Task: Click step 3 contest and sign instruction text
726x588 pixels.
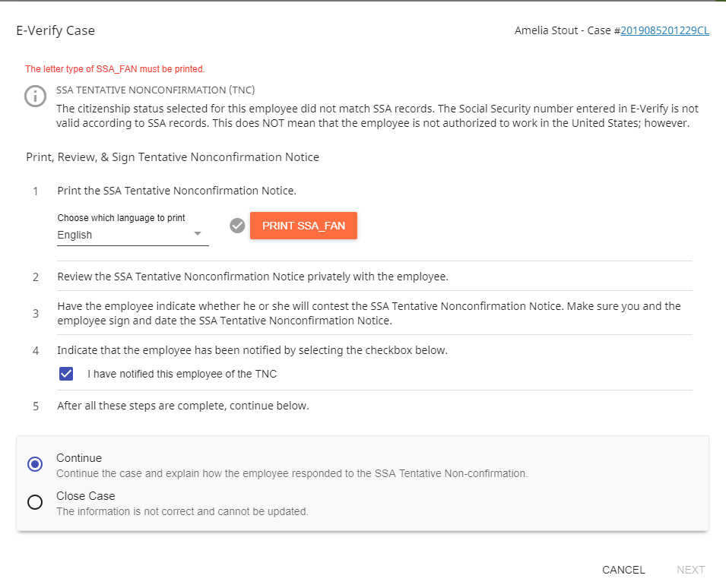Action: 369,313
